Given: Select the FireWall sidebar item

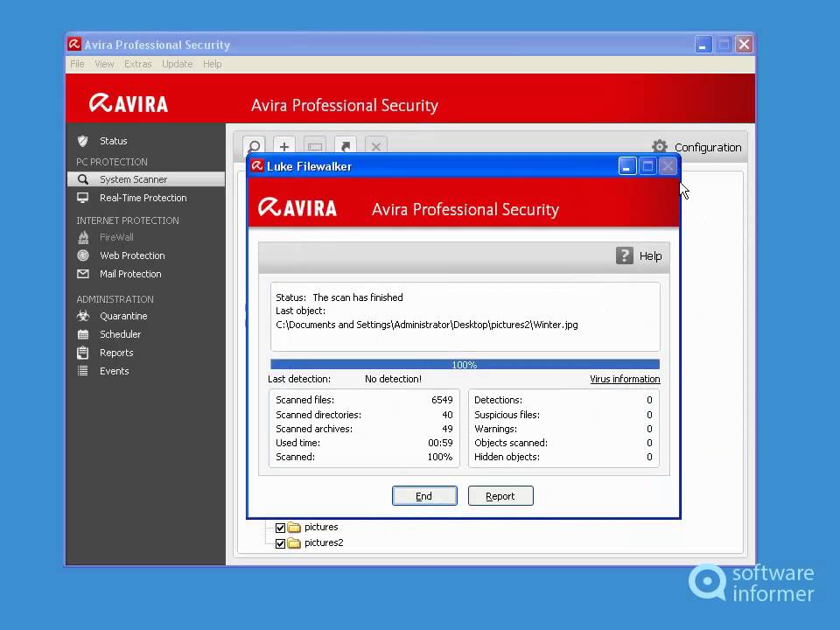Looking at the screenshot, I should 116,237.
